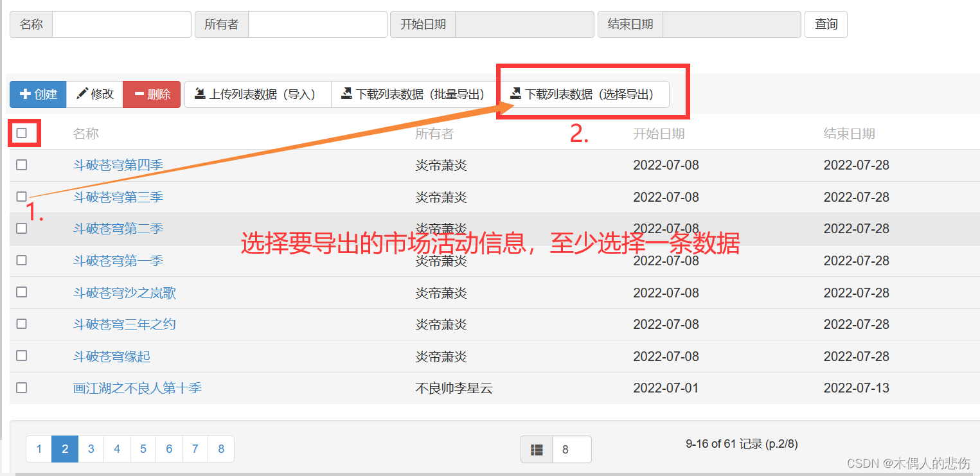The image size is (980, 476).
Task: Click the 创建 (create) button
Action: pyautogui.click(x=38, y=94)
